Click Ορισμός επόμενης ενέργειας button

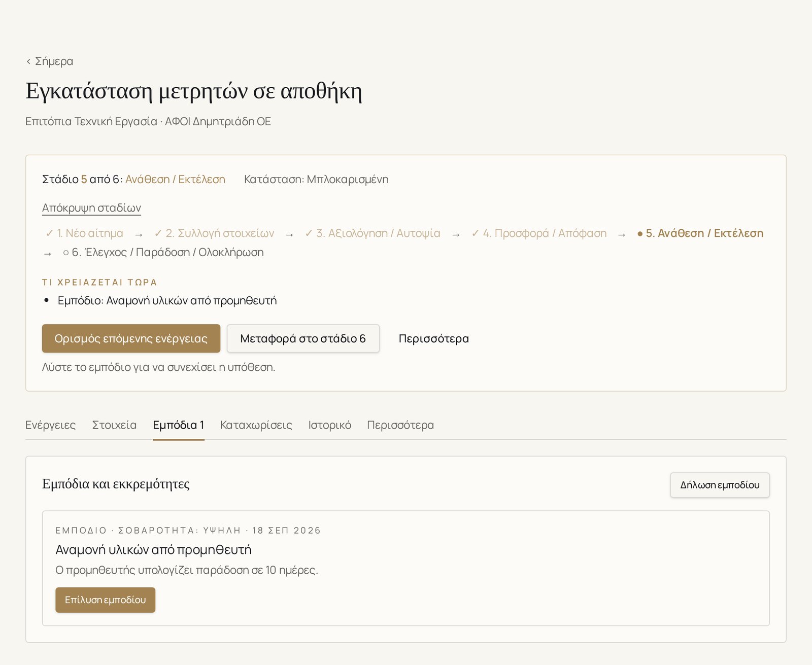[x=131, y=338]
